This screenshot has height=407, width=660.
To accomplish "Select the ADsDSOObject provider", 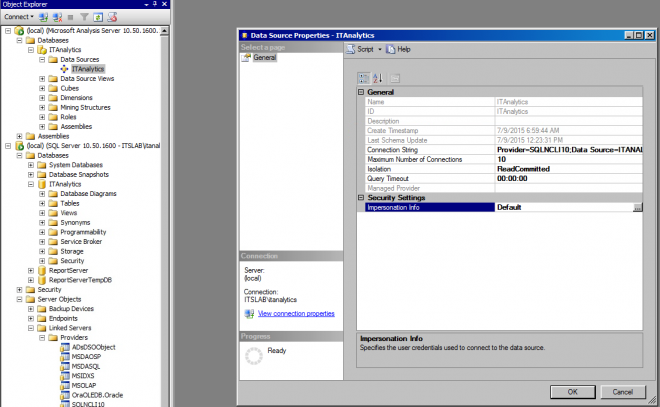I will 93,347.
